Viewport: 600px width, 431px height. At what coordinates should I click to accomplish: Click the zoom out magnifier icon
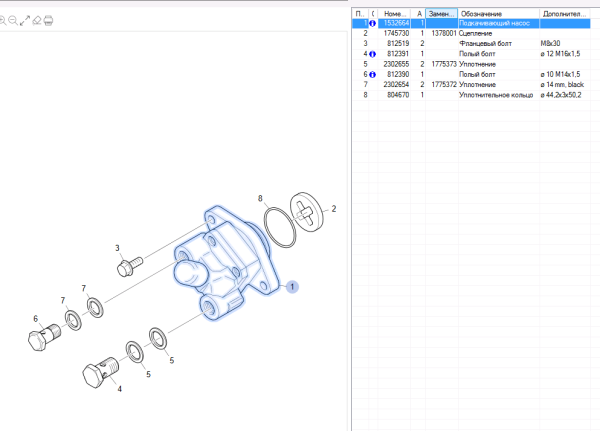tap(13, 20)
